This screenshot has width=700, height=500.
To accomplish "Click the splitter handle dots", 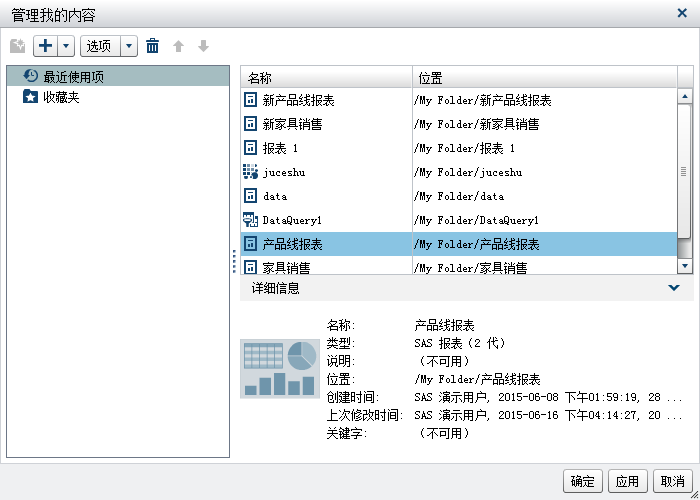I will 234,261.
